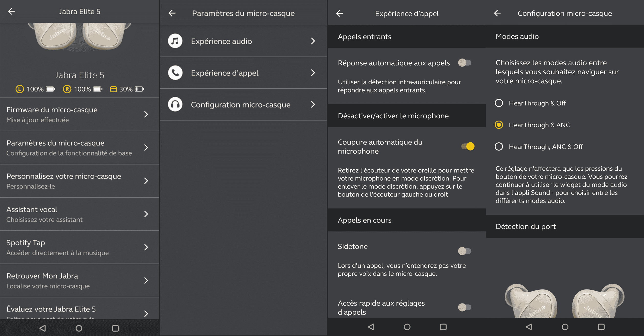
Task: Go back from Paramètres du micro-casque screen
Action: [x=172, y=13]
